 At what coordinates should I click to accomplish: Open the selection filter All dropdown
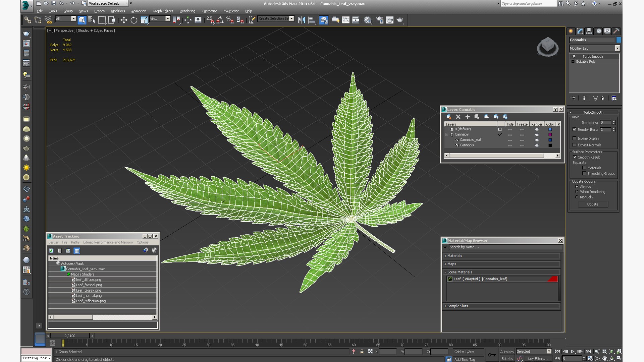(x=73, y=19)
